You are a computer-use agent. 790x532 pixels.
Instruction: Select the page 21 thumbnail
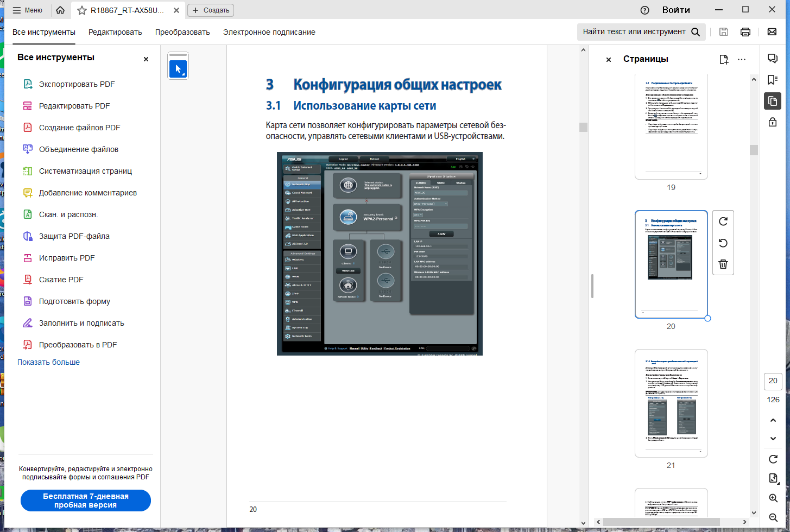[671, 403]
